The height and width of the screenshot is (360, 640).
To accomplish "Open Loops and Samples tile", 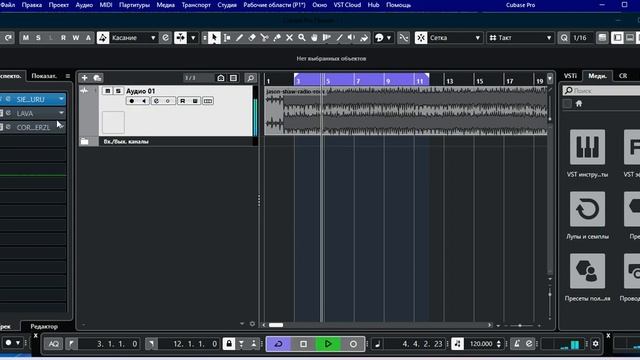I will pos(587,209).
